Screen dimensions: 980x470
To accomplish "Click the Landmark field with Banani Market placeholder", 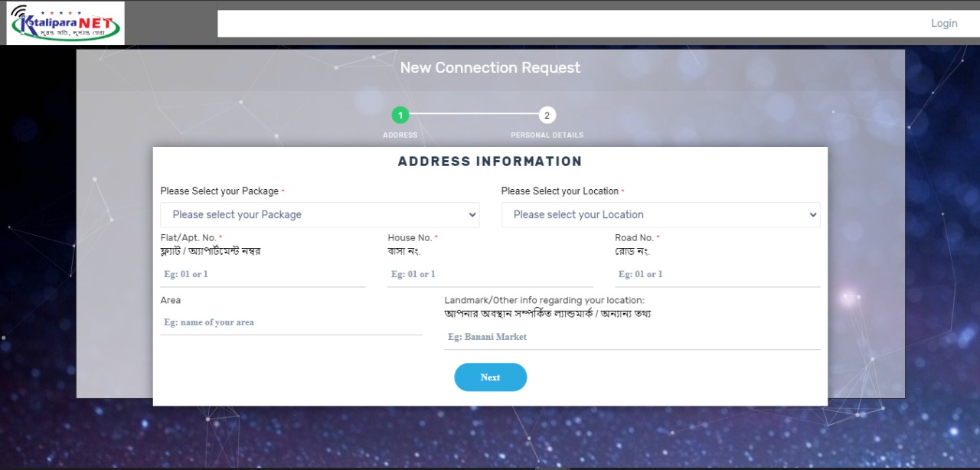I will (632, 337).
